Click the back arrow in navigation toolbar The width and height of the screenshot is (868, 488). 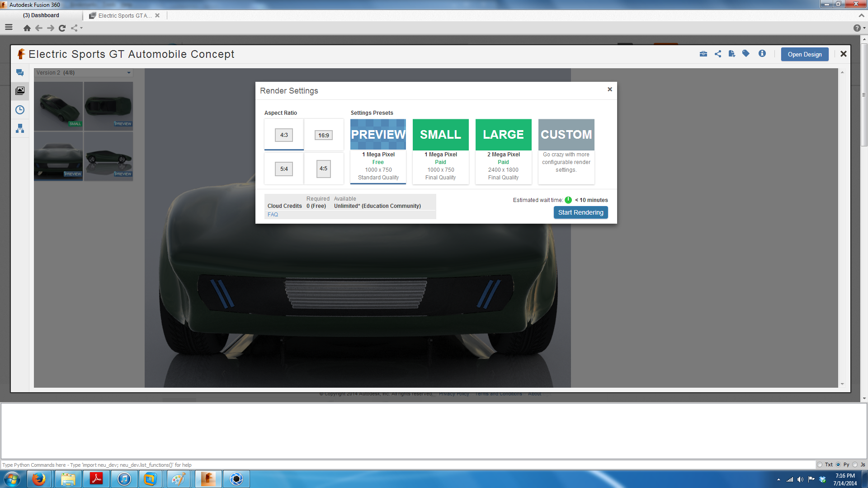tap(39, 28)
